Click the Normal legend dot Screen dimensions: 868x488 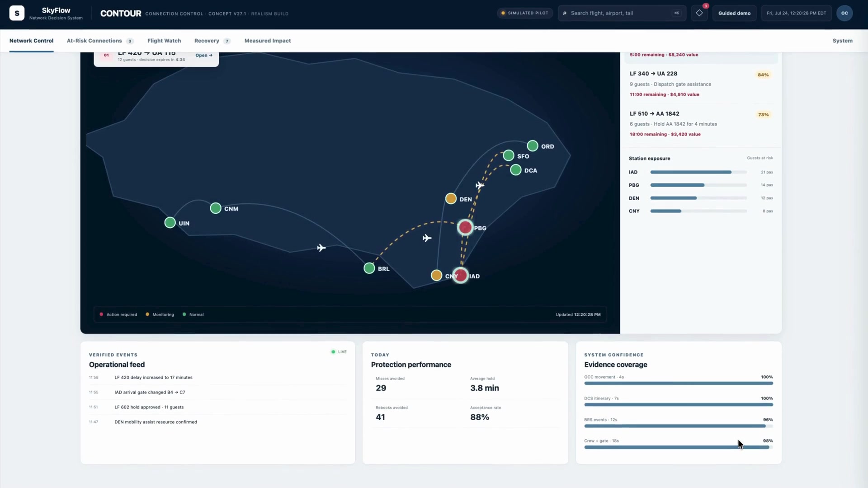tap(184, 314)
